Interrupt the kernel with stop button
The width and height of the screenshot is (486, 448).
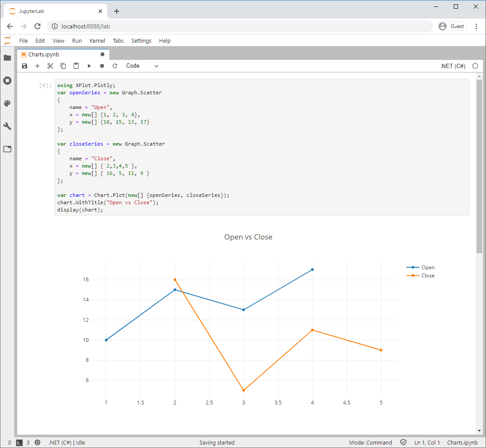[x=102, y=66]
